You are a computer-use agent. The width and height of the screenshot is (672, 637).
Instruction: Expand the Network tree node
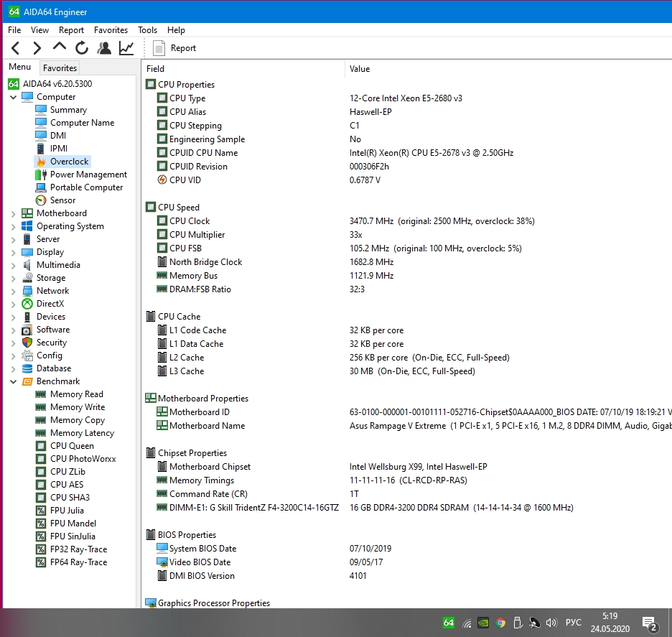[x=14, y=291]
